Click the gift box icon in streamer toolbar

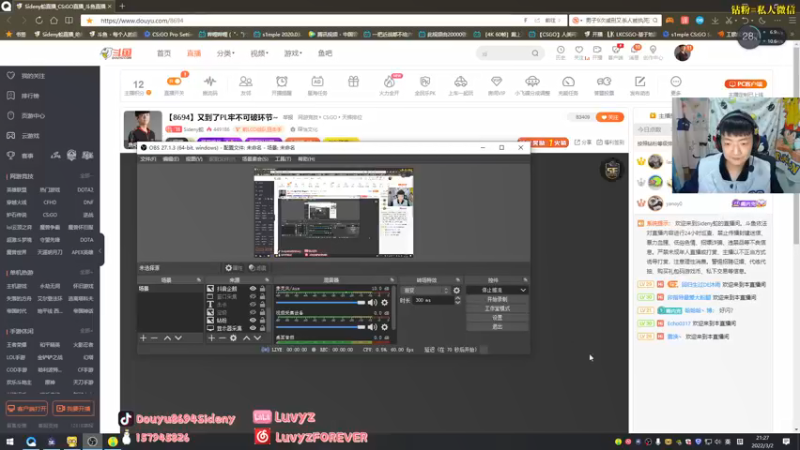click(x=353, y=82)
